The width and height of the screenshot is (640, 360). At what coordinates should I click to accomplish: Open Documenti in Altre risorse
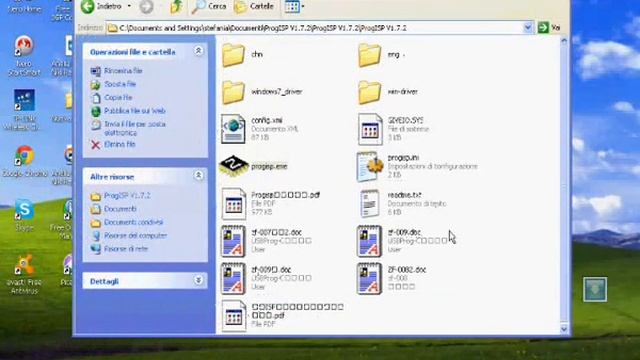tap(120, 209)
